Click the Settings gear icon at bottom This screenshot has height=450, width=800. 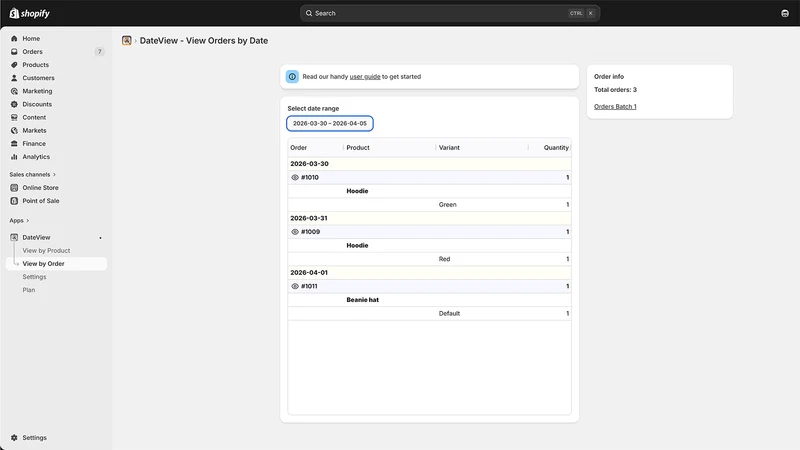14,438
